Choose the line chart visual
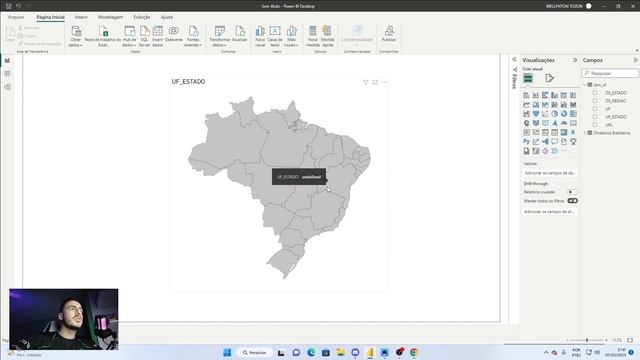 pos(527,104)
